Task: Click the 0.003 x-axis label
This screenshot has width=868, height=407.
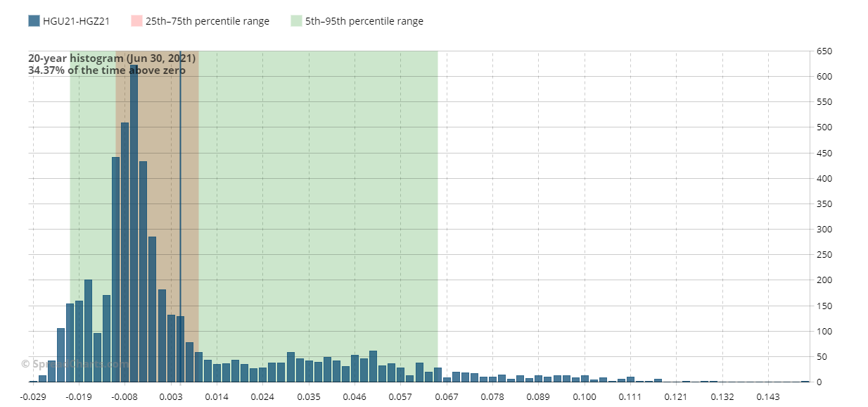Action: [171, 397]
